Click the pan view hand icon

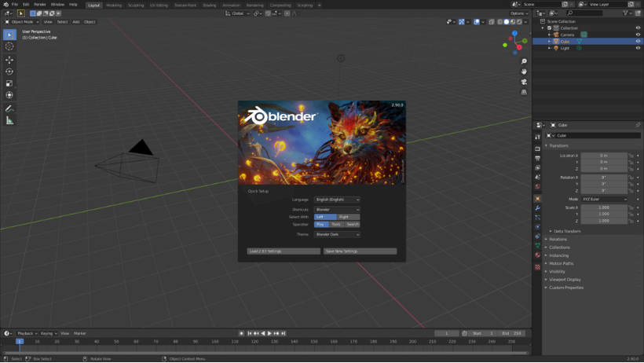[x=524, y=71]
